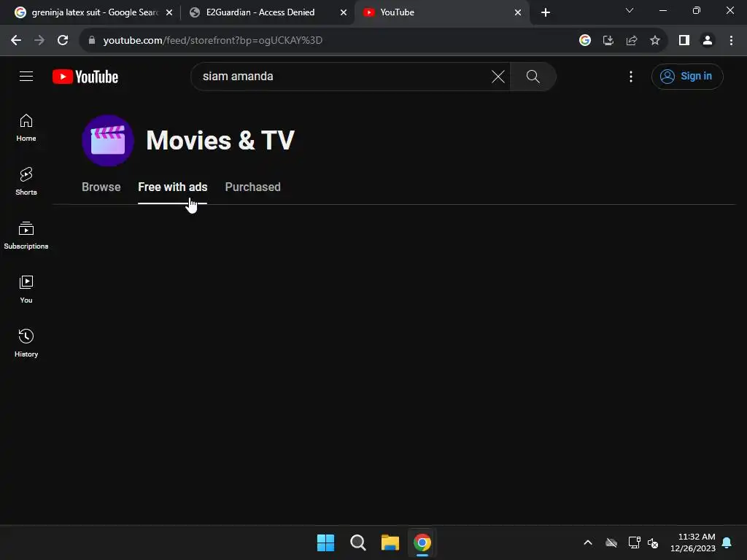Close the E2Guardian tab
747x560 pixels.
[344, 12]
